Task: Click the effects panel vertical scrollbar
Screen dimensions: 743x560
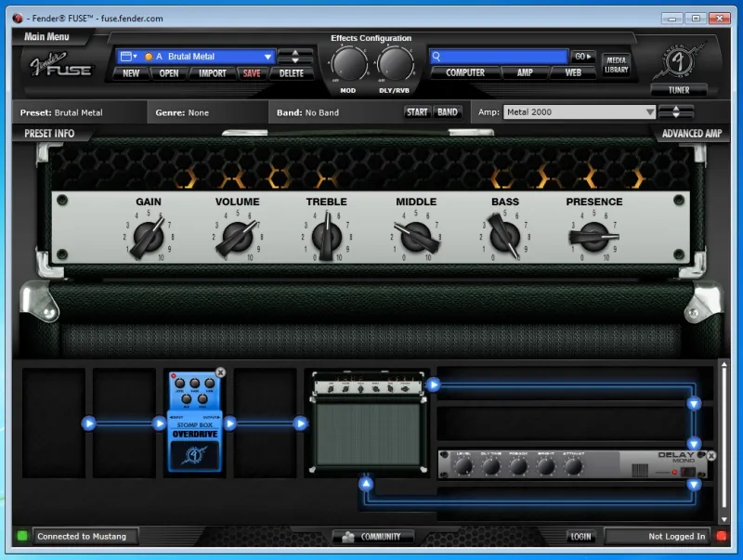Action: pyautogui.click(x=723, y=440)
